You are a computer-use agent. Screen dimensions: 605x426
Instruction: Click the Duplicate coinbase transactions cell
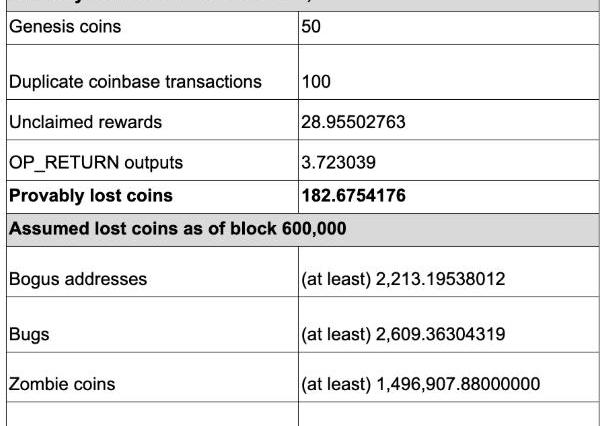[x=134, y=81]
